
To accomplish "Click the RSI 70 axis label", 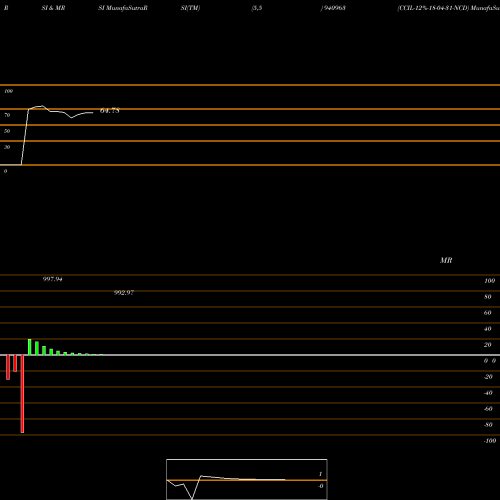I will [x=7, y=115].
